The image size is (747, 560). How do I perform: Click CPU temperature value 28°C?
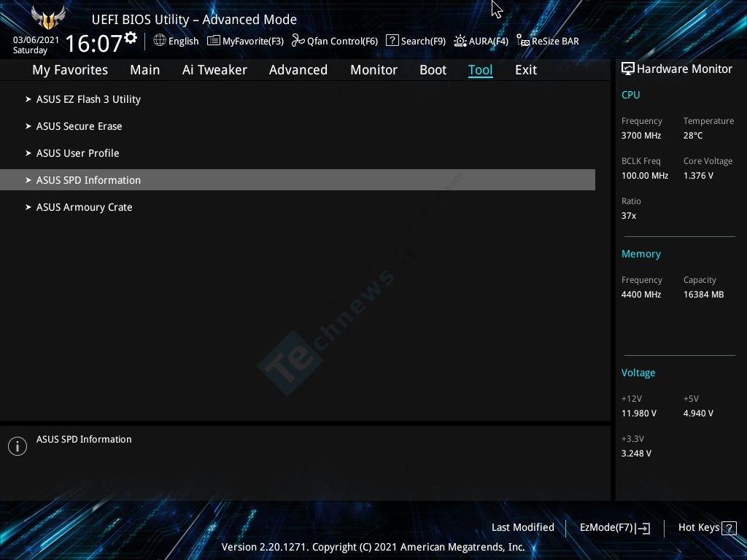pyautogui.click(x=693, y=136)
